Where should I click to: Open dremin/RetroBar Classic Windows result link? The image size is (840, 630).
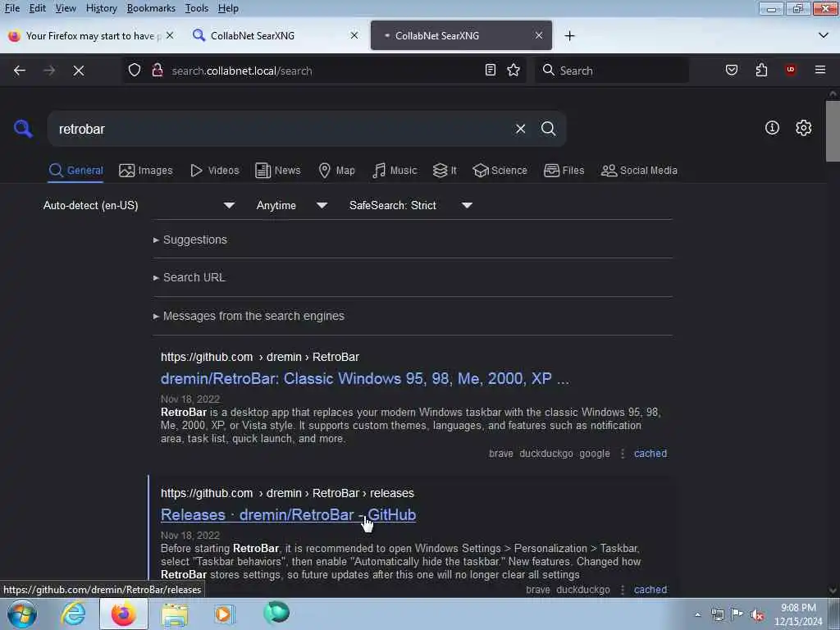pos(365,379)
